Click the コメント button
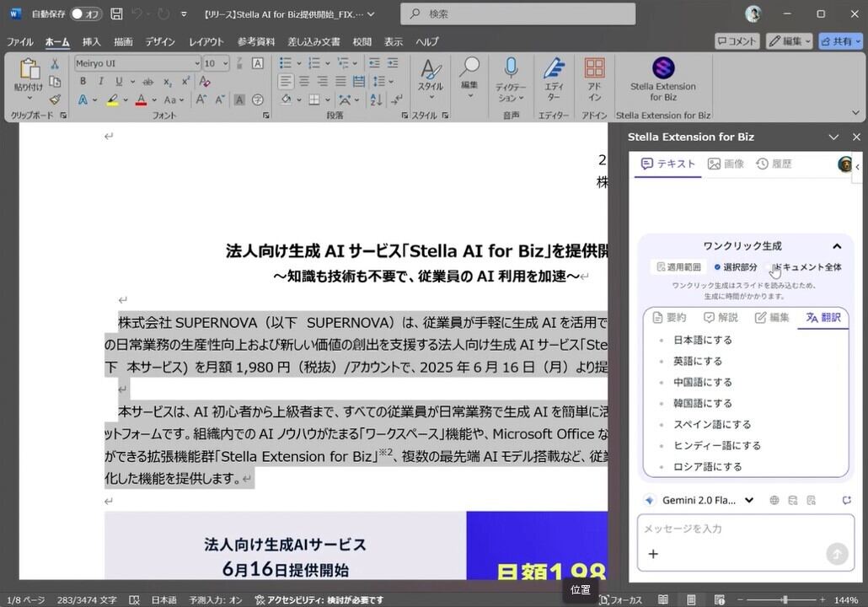Screen dimensions: 868x607 point(737,41)
